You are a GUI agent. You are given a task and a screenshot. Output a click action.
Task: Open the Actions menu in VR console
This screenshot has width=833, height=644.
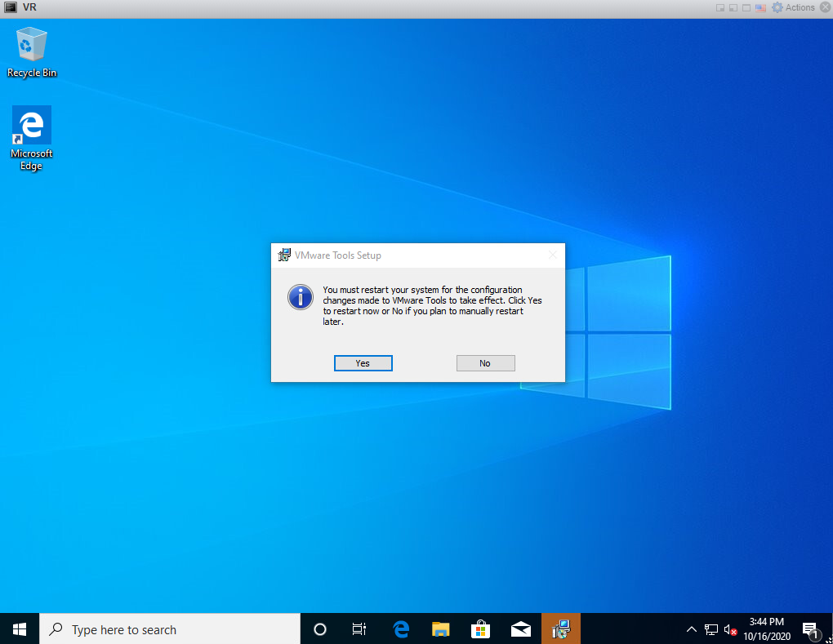tap(793, 7)
